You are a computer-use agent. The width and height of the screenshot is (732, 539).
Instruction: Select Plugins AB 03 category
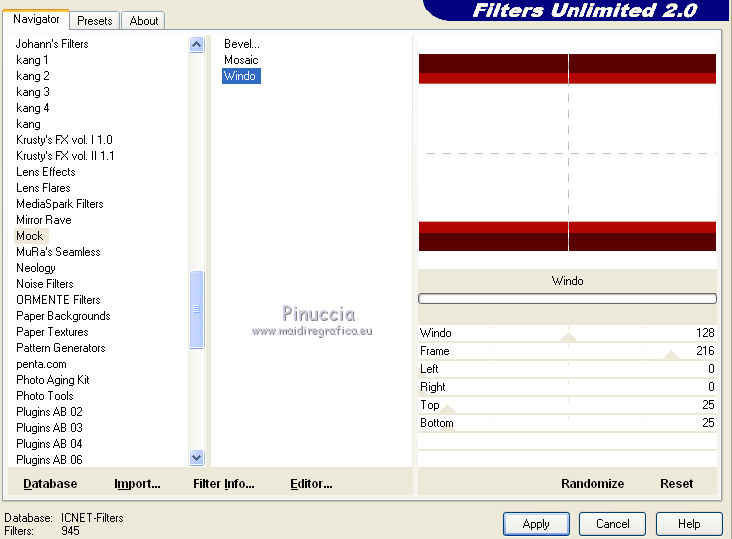(x=49, y=428)
